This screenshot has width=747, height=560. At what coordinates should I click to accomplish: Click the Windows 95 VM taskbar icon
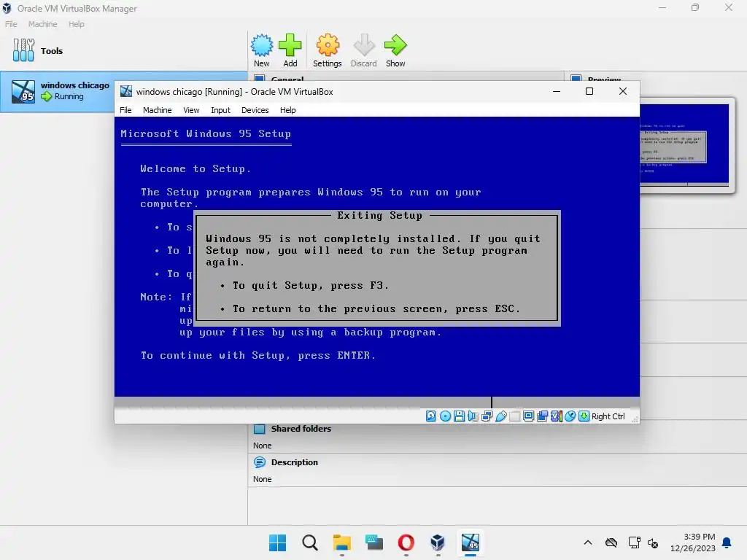point(471,542)
